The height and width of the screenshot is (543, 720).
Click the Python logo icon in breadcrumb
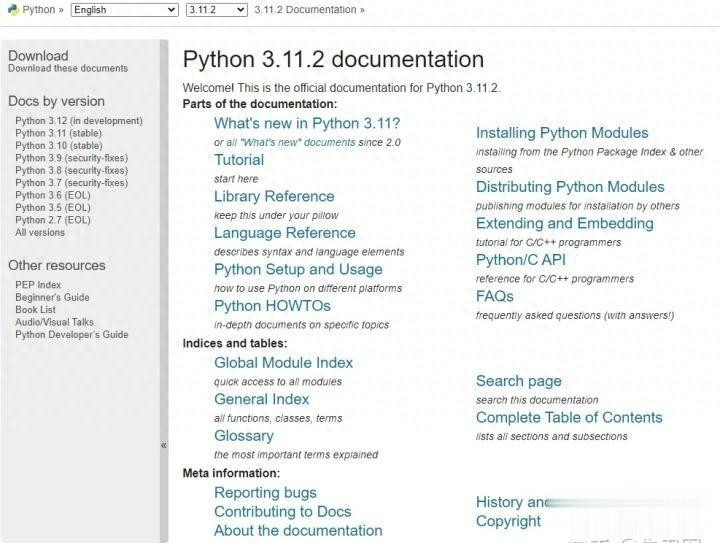point(13,10)
